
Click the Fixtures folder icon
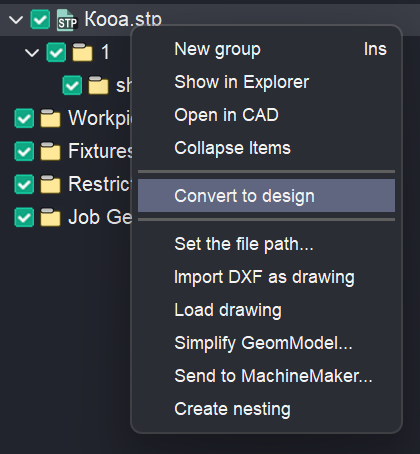[x=50, y=151]
